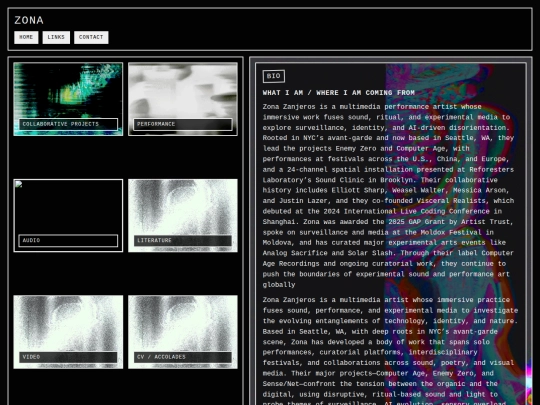Click the CV / ACCOLADES label bar

click(183, 357)
